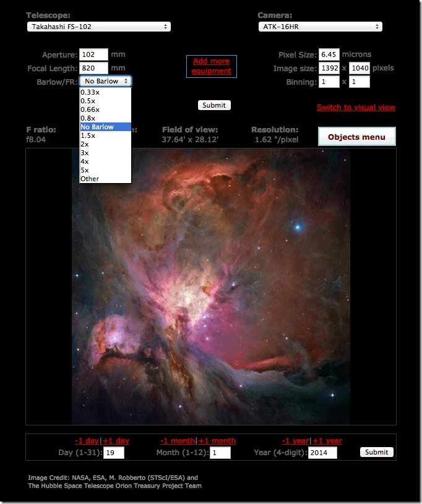Click Switch to visual view link
422x504 pixels.
(356, 108)
